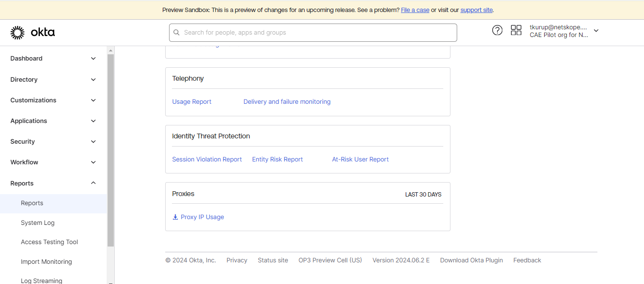Open the help question mark icon
Screen dimensions: 644x284
[x=497, y=30]
